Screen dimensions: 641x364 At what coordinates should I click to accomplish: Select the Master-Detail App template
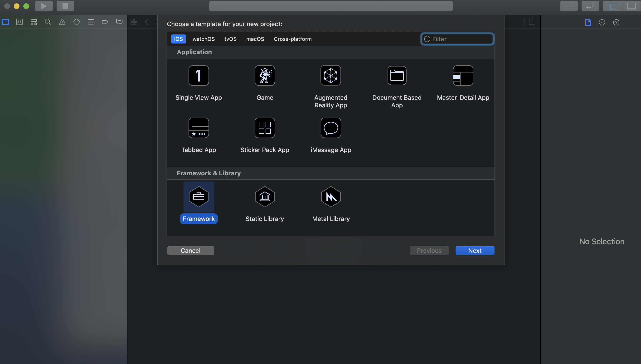point(463,76)
